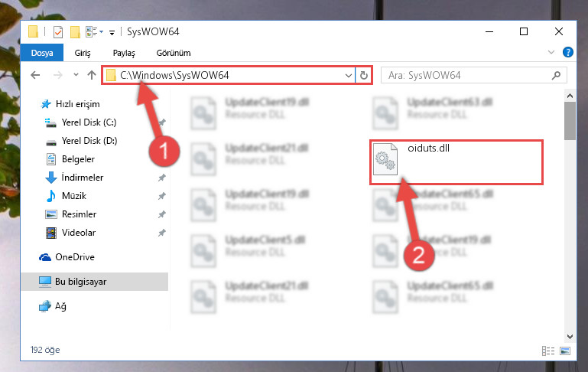Click the Refresh button beside address bar
Image resolution: width=588 pixels, height=372 pixels.
(x=364, y=76)
